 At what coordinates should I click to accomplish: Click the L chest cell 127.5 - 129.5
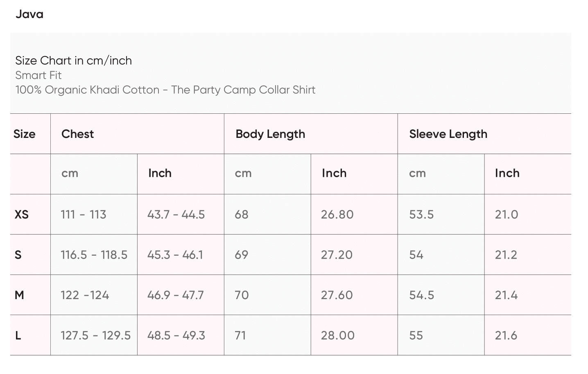(96, 336)
